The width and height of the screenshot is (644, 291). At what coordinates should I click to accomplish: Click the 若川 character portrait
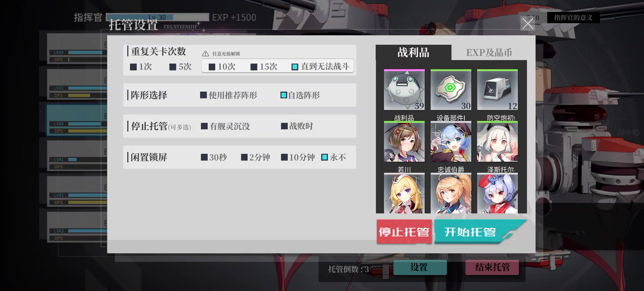pos(404,141)
